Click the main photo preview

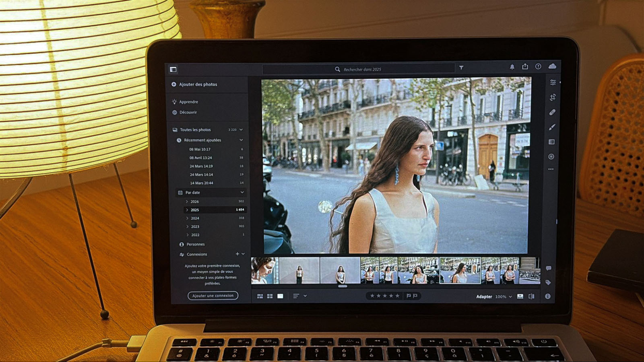[x=396, y=166]
